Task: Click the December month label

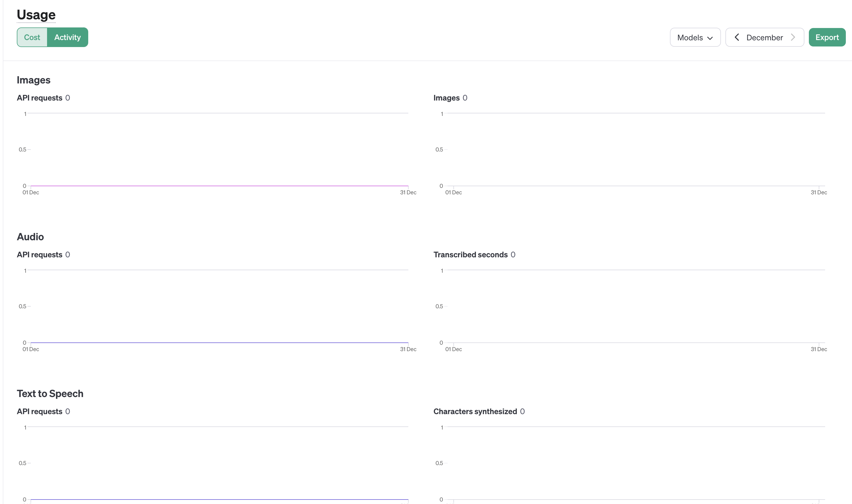Action: (764, 38)
